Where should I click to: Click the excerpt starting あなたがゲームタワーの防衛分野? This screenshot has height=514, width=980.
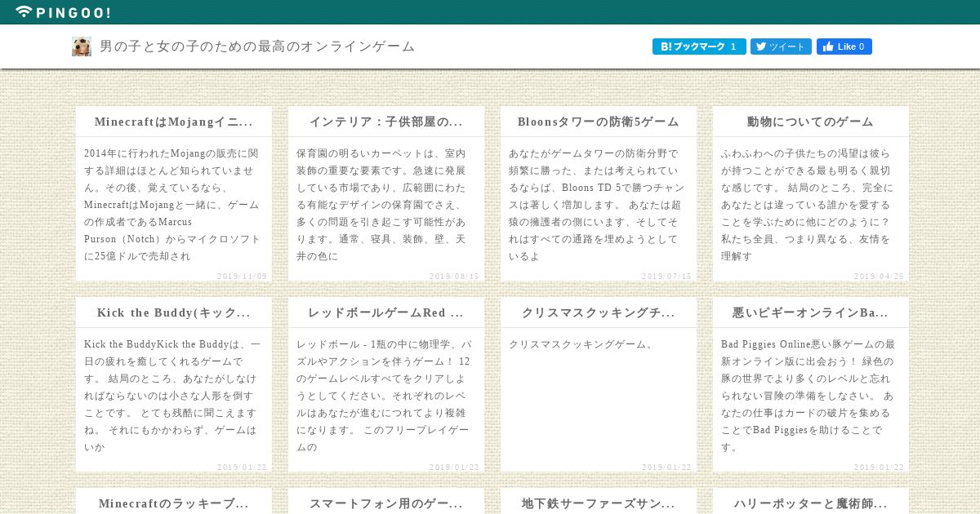click(x=598, y=205)
